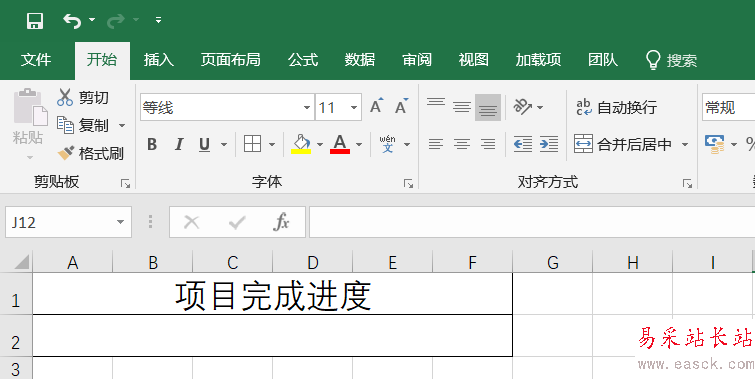Toggle Center alignment icon
Screen dimensions: 755x379
tap(462, 144)
